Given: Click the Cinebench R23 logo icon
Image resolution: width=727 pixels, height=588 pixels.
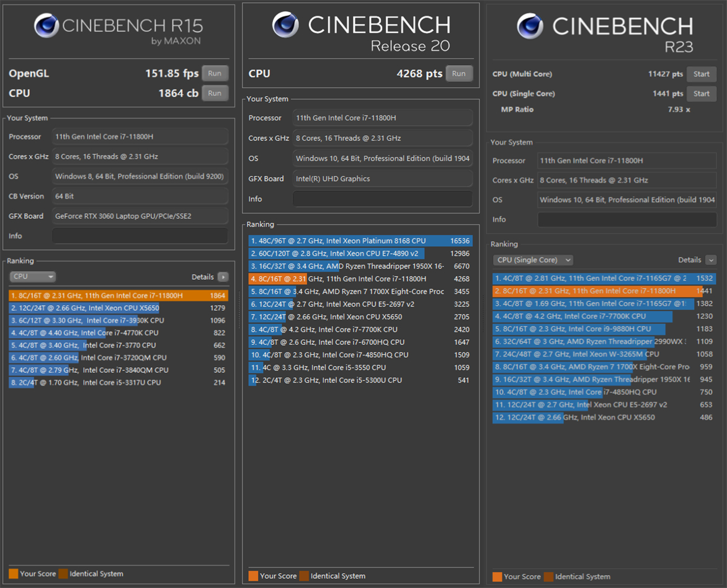Looking at the screenshot, I should coord(530,26).
